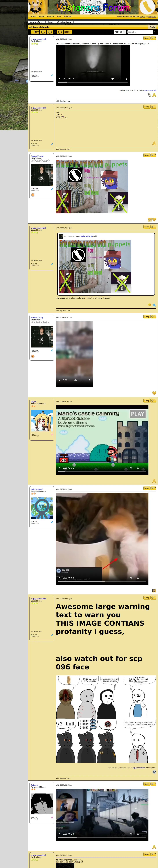Click the heart reaction under the Jul 2 5:29am post
The image size is (158, 868).
154,219
